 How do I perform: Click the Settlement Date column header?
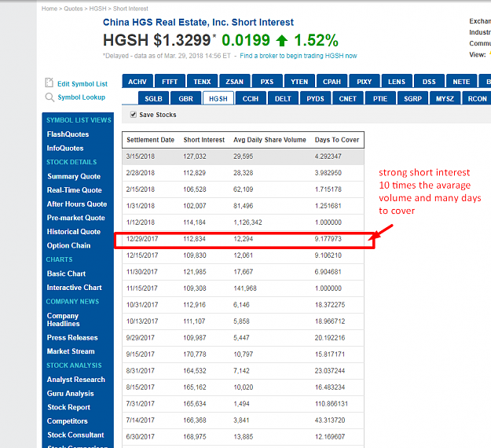pos(150,140)
